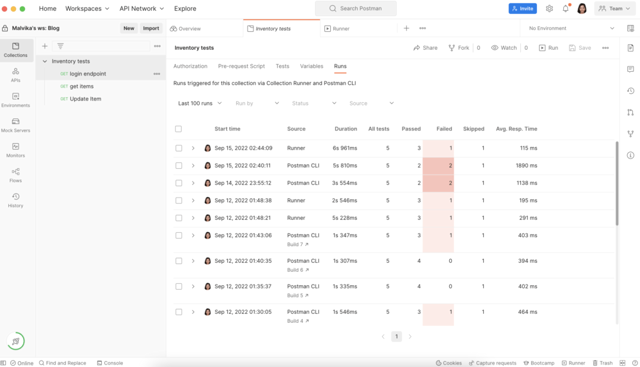
Task: Expand the Sep 12, 2022 01:30:05 run row
Action: 193,312
